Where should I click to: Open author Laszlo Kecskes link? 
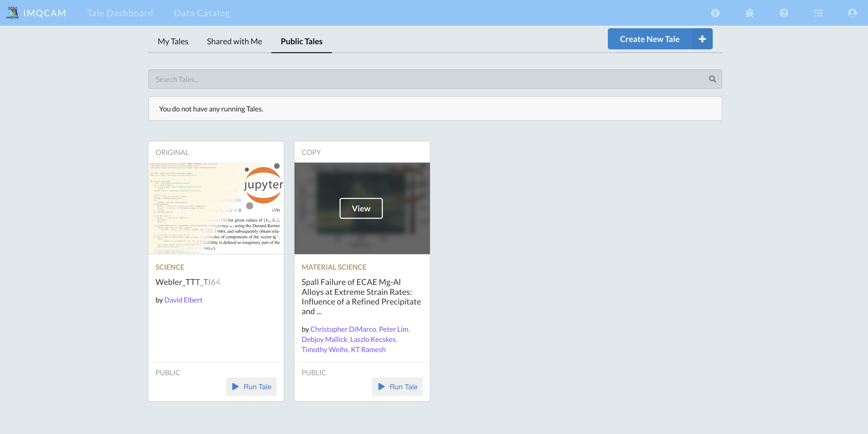point(373,339)
